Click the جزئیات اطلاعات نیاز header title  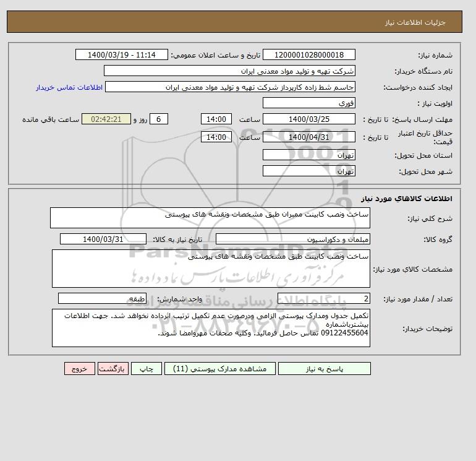pos(415,22)
